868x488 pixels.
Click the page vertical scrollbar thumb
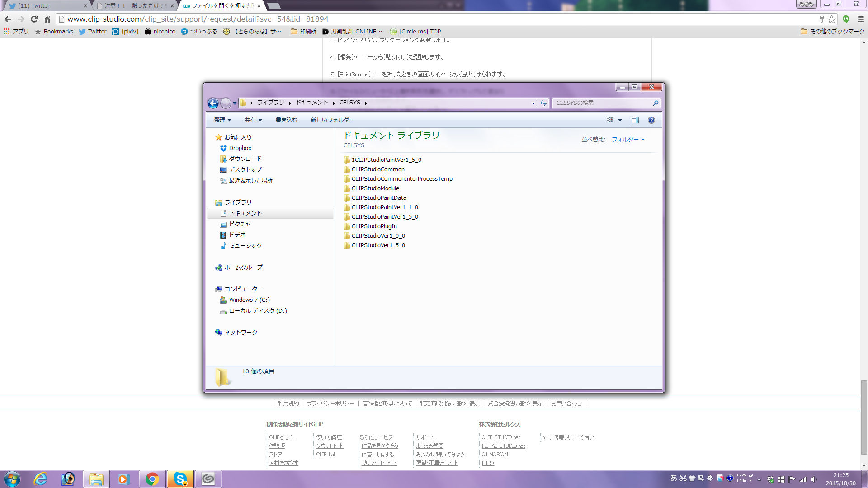[x=864, y=417]
